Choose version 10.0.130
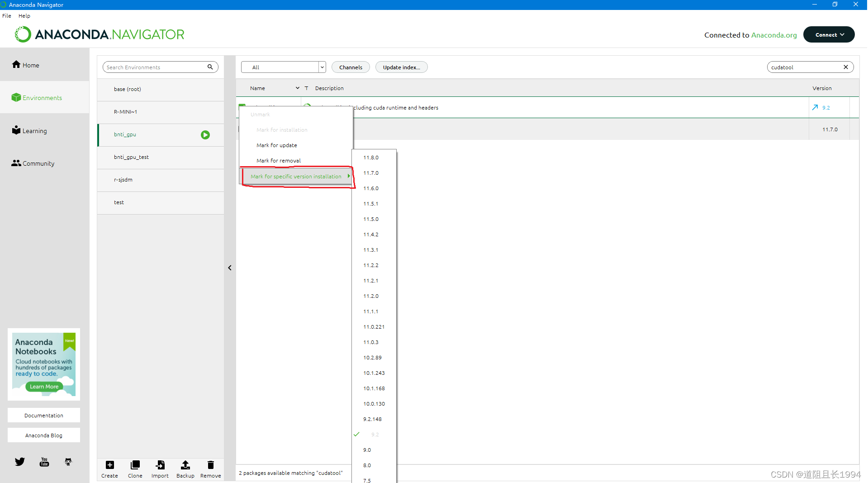The image size is (868, 483). tap(374, 403)
